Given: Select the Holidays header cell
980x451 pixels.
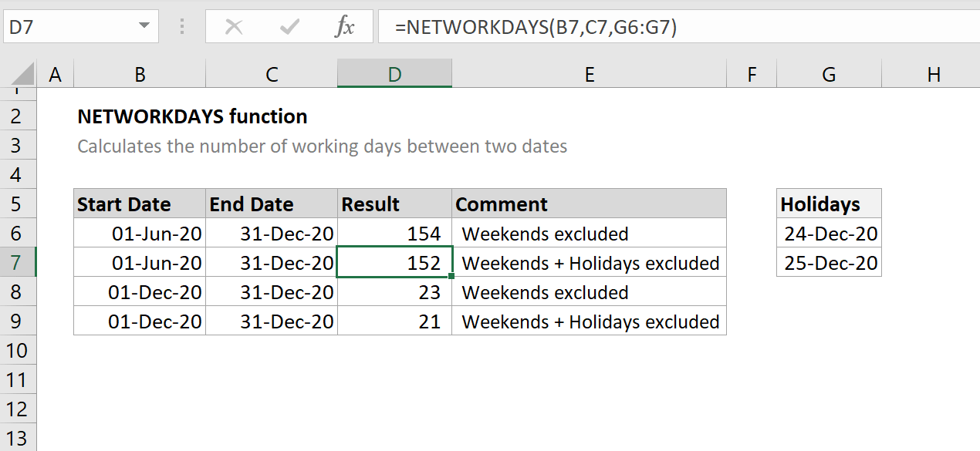Looking at the screenshot, I should [x=828, y=204].
